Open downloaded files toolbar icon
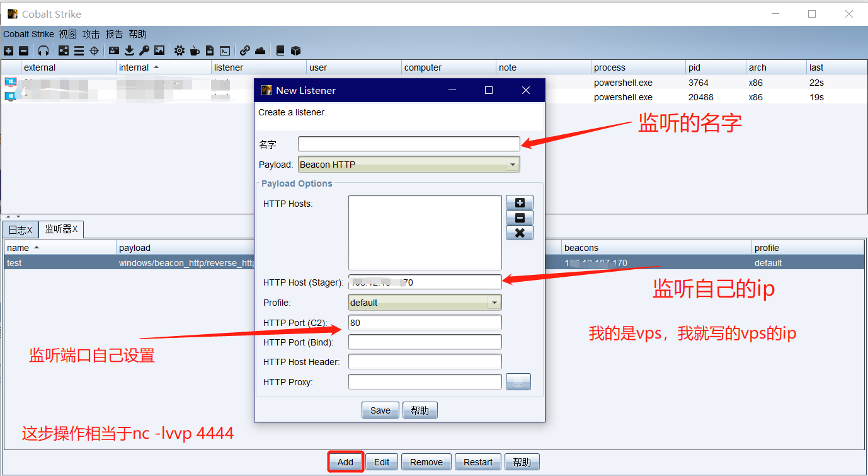Viewport: 868px width, 476px height. 129,50
